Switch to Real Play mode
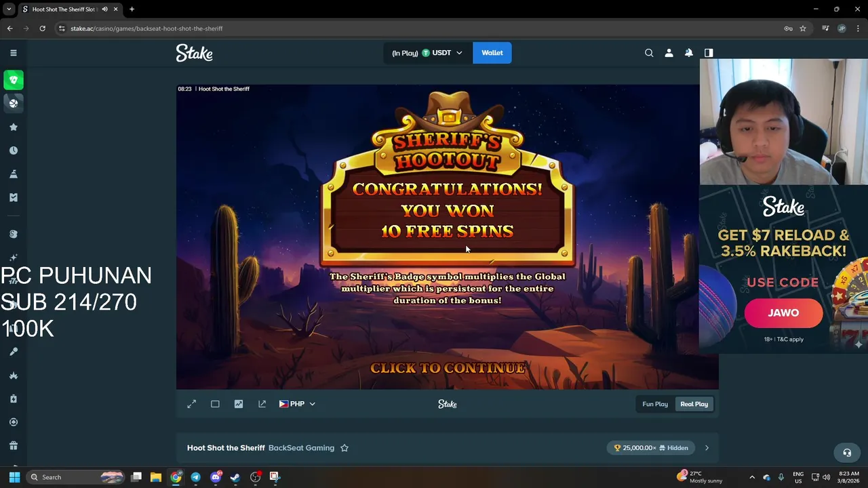Viewport: 868px width, 488px height. 694,404
